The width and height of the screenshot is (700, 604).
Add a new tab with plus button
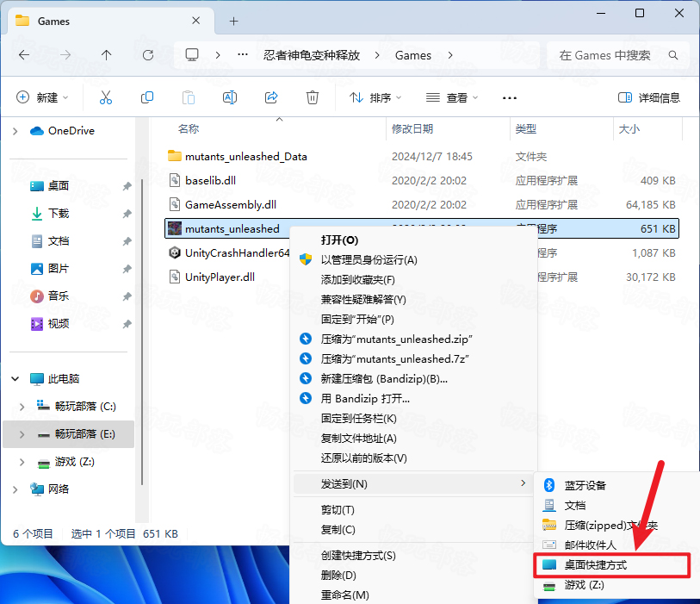(233, 21)
